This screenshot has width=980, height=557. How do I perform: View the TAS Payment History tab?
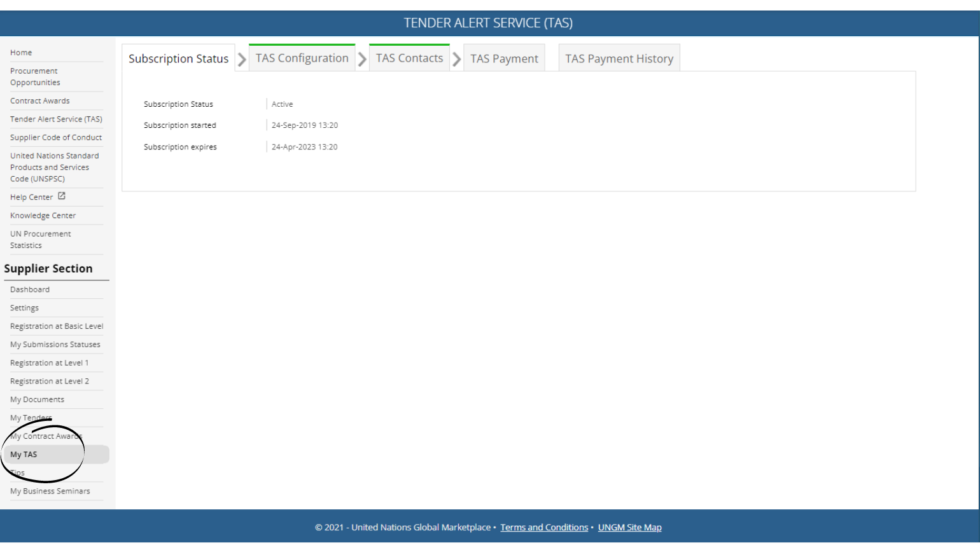pyautogui.click(x=619, y=58)
